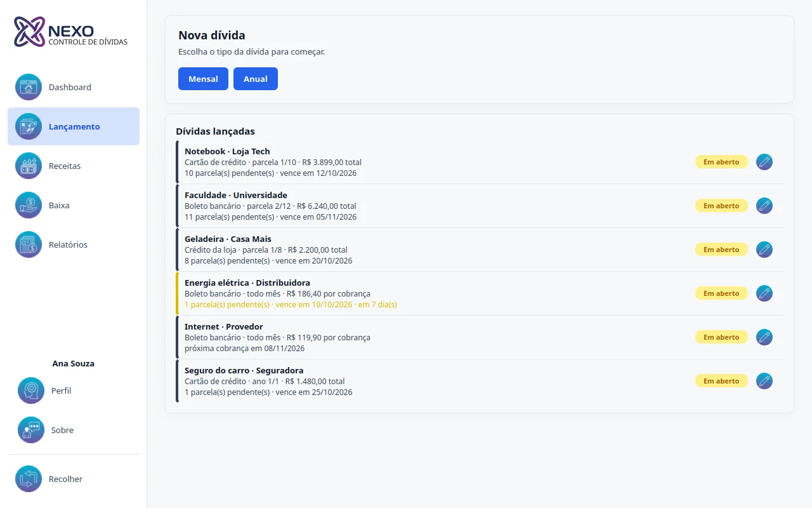Click the Baixa hand-coin icon

[x=29, y=205]
